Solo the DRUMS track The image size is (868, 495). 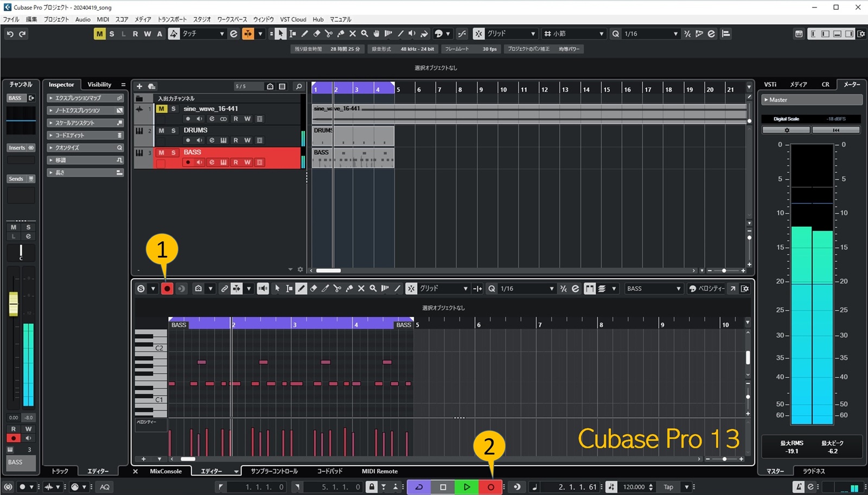coord(173,131)
